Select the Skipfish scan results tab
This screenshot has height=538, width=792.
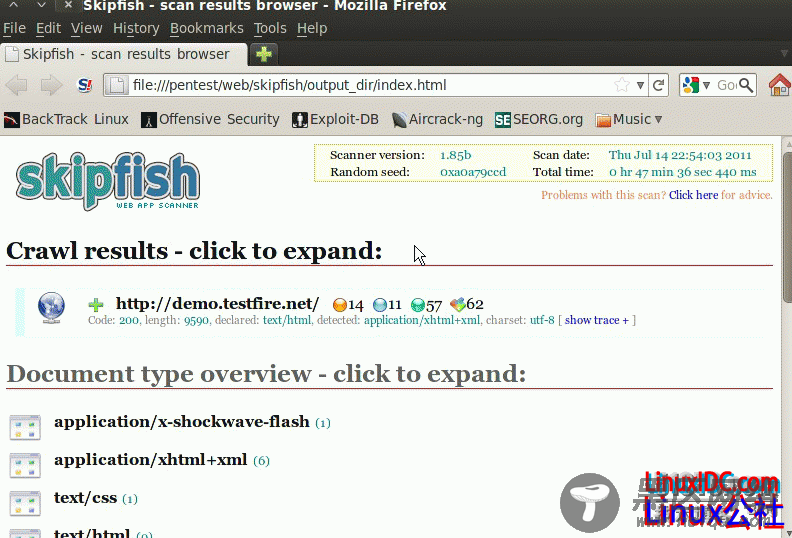pos(124,54)
